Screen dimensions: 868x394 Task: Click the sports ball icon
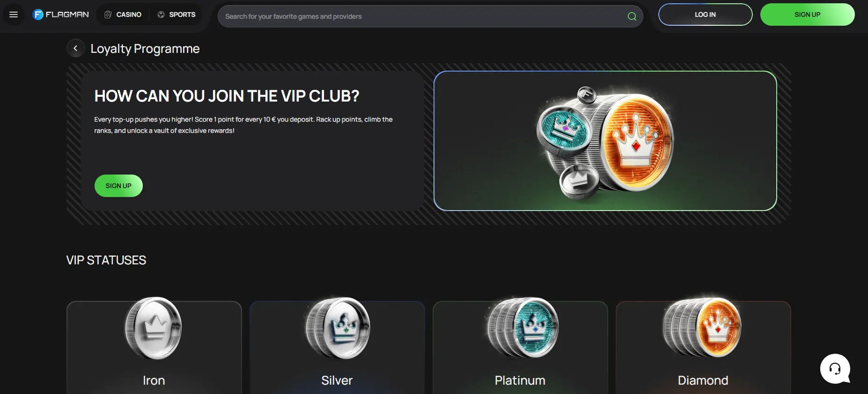coord(161,15)
